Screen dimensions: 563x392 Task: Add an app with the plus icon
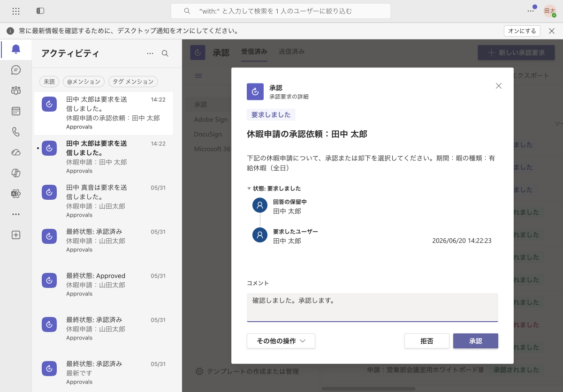[16, 235]
